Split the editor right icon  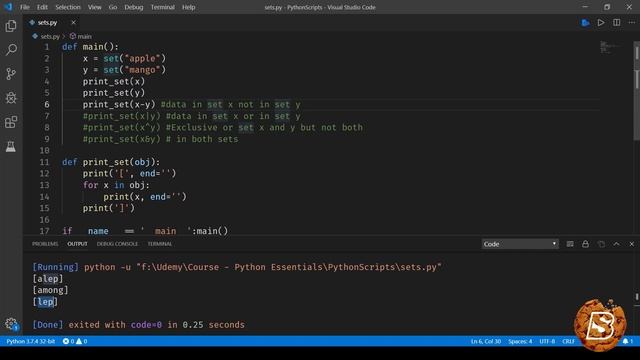tap(616, 23)
